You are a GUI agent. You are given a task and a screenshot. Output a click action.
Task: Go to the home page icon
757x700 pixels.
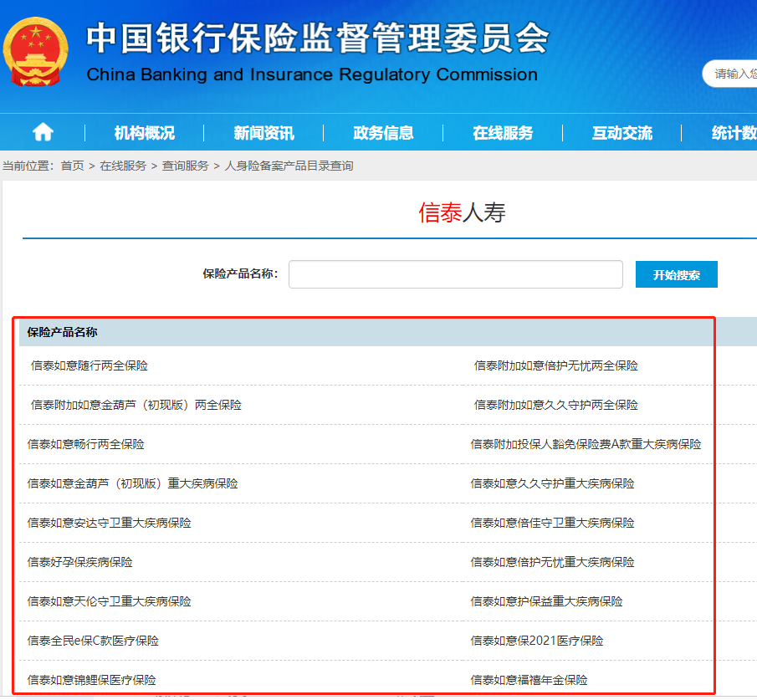43,132
